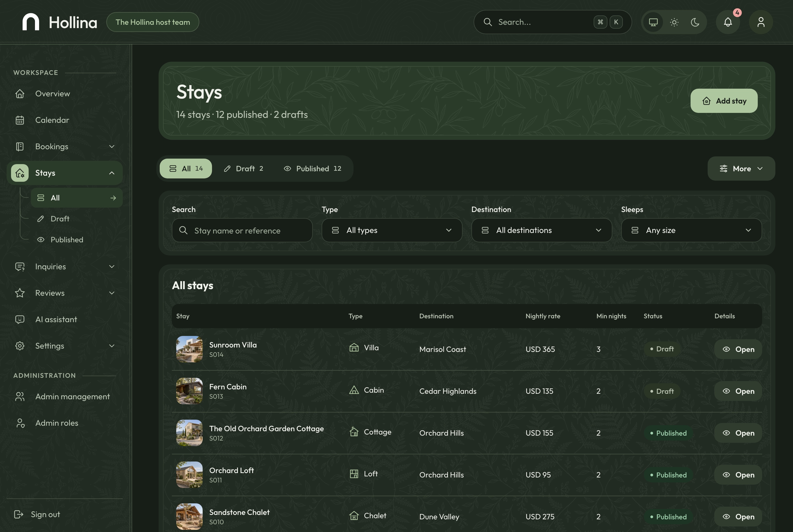The width and height of the screenshot is (793, 532).
Task: Go to Calendar in sidebar
Action: [x=64, y=120]
